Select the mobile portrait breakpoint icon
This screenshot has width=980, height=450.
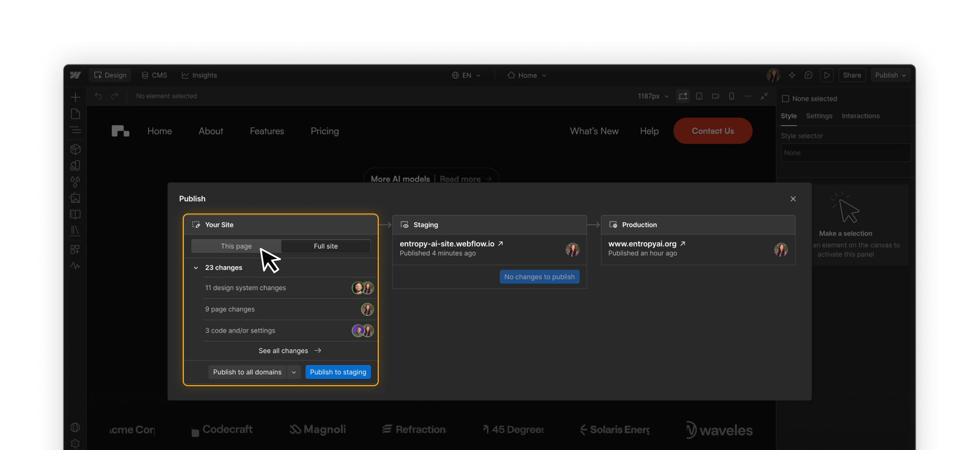click(732, 96)
